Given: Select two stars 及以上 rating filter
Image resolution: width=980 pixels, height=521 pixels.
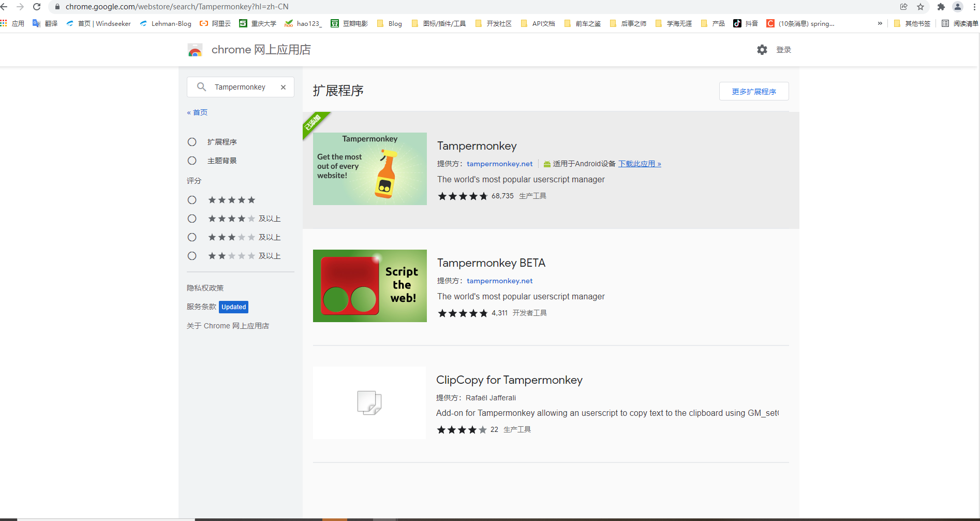Looking at the screenshot, I should [x=192, y=256].
